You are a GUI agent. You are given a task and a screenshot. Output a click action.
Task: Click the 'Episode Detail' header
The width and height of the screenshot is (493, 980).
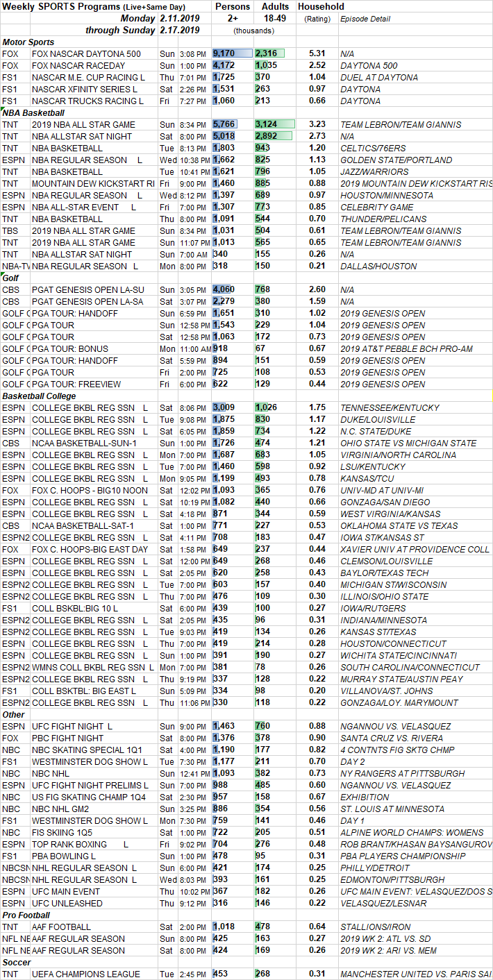365,19
